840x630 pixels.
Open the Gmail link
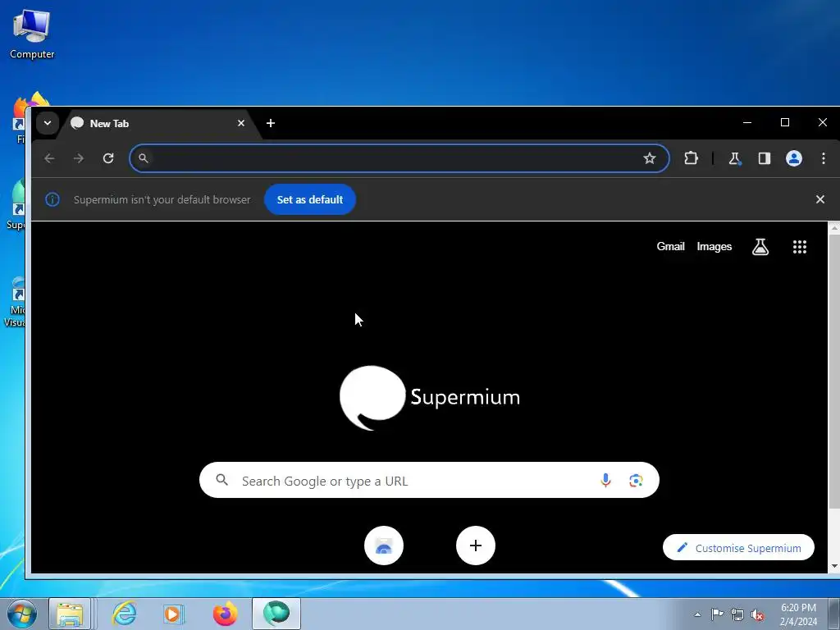[x=671, y=246]
